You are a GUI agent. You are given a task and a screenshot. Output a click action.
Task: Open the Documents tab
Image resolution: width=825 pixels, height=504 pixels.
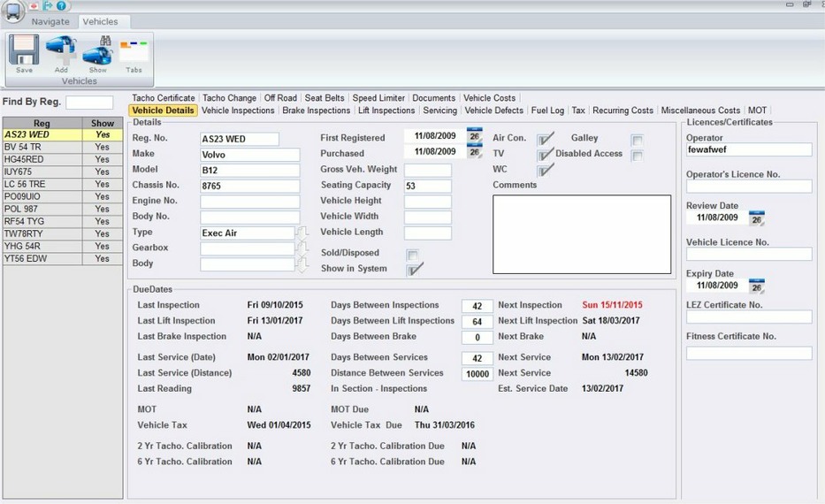pos(433,98)
